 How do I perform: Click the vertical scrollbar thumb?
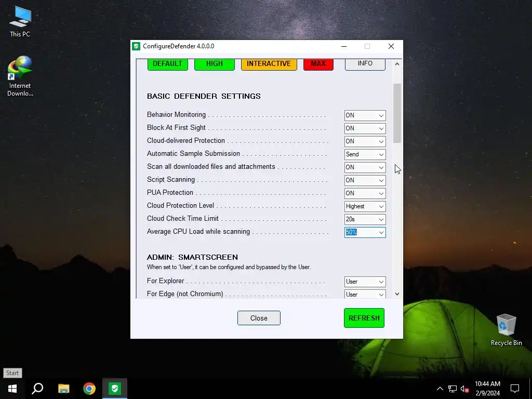pyautogui.click(x=397, y=113)
